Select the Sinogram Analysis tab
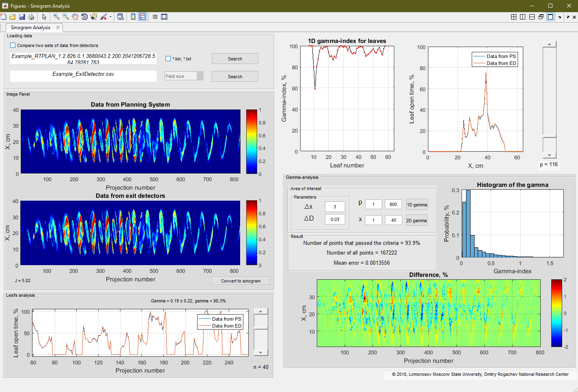This screenshot has width=578, height=392. tap(30, 28)
